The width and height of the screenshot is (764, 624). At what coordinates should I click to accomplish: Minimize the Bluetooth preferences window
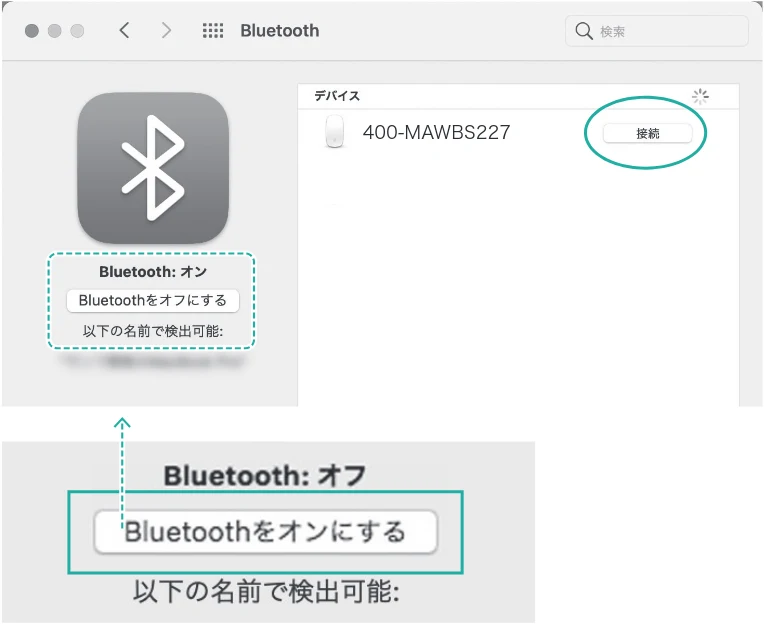[55, 31]
